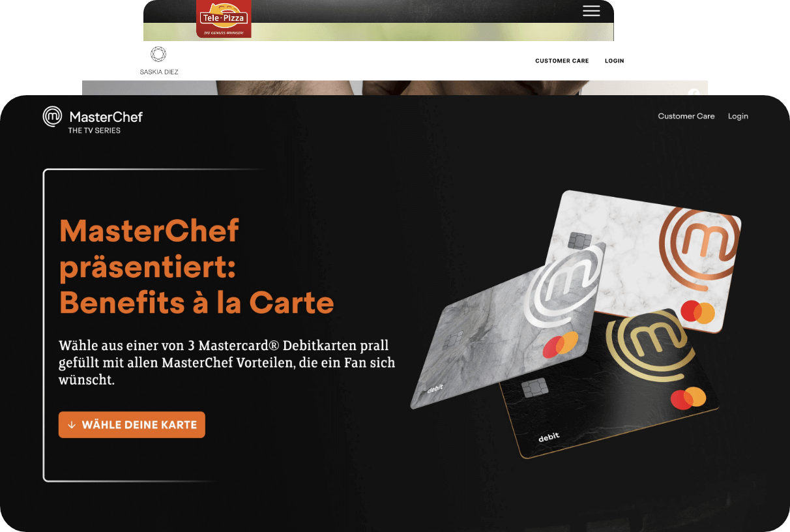Open LOGIN in Saskia Diez header
Viewport: 790px width, 532px height.
pos(615,61)
